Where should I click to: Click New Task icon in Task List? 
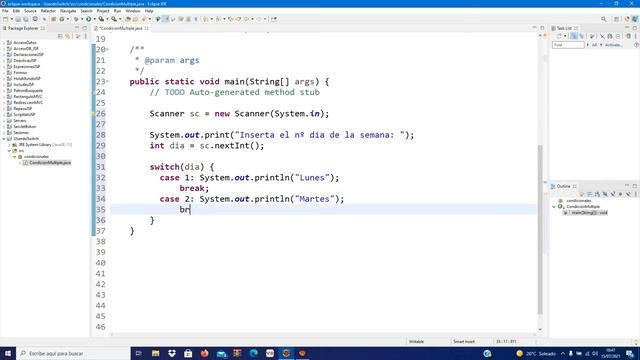coord(559,36)
